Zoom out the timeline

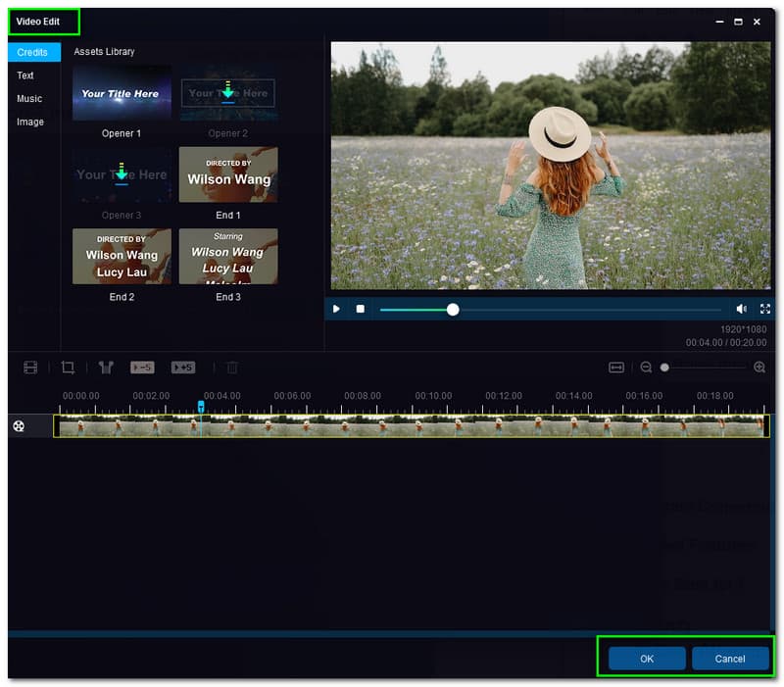(x=646, y=368)
